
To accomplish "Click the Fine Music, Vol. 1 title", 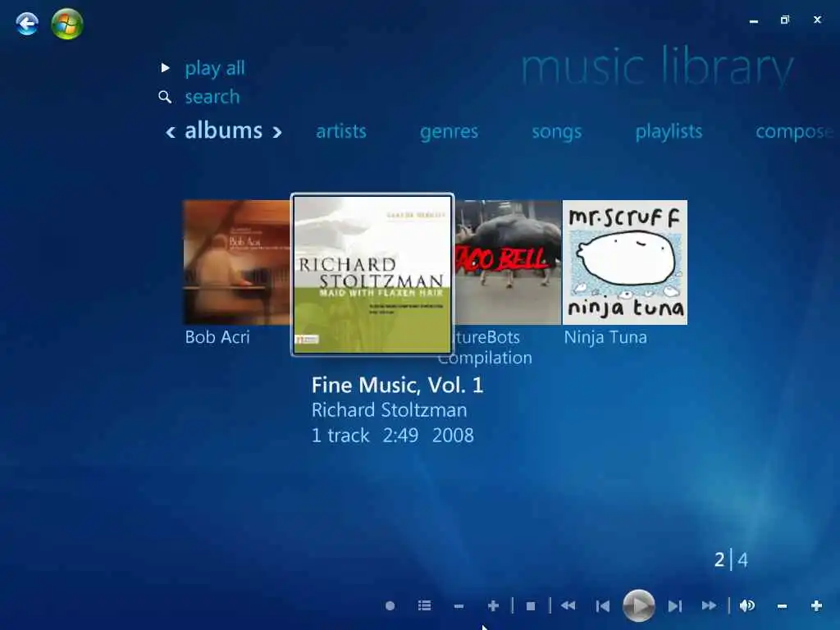I will [x=397, y=386].
